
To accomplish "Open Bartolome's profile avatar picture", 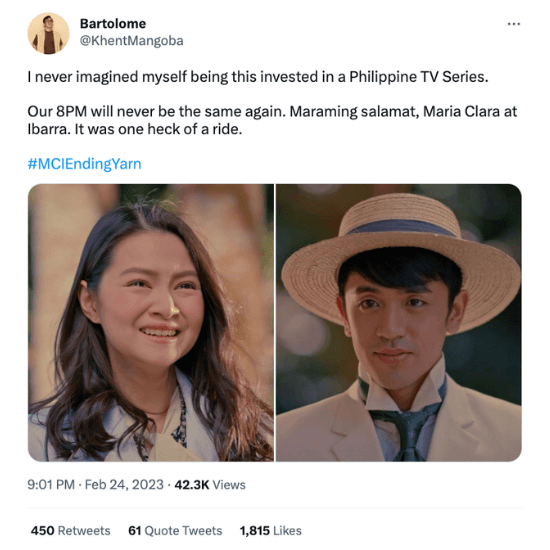I will (x=48, y=33).
